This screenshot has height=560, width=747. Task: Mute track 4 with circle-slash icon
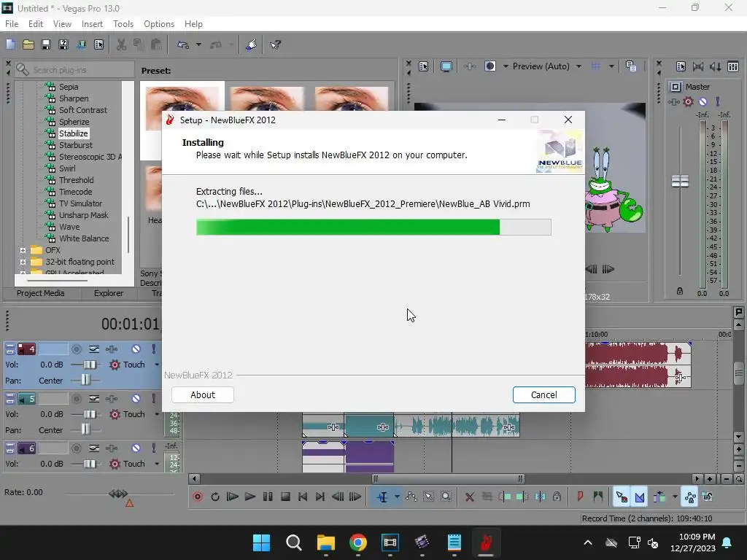click(x=136, y=349)
